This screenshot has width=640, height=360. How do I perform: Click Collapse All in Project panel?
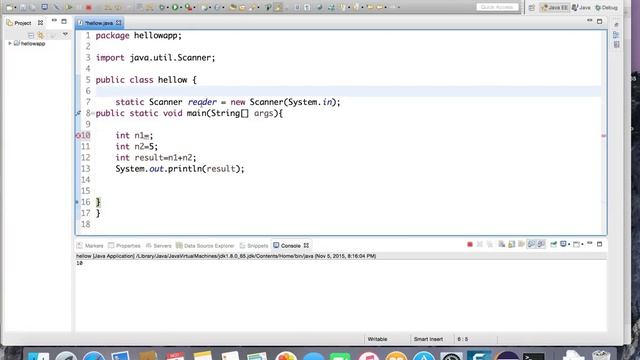tap(31, 35)
